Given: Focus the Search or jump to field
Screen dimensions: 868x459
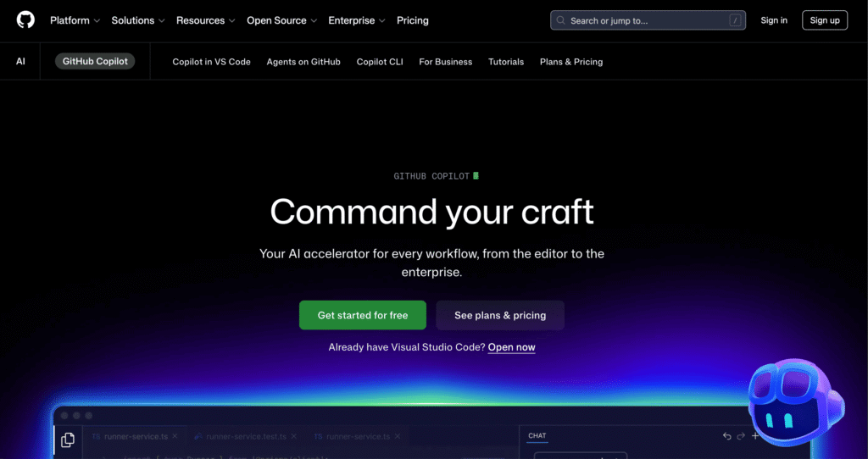Looking at the screenshot, I should (648, 20).
